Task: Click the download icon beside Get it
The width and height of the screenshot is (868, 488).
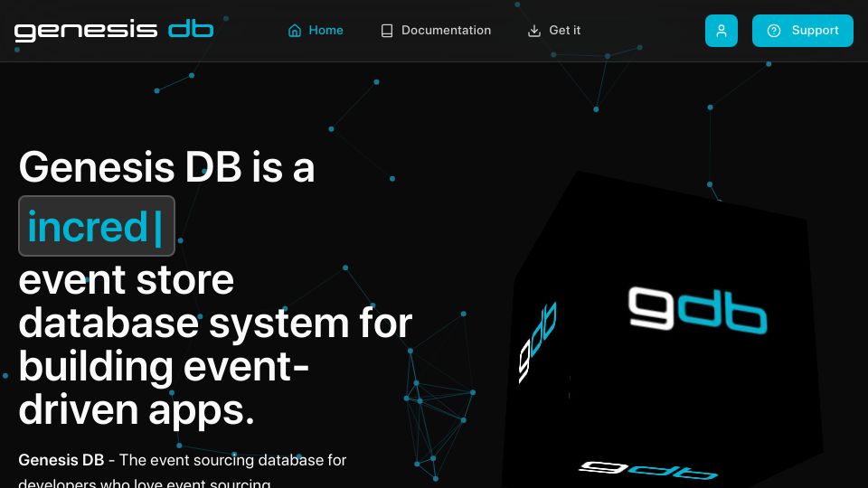Action: (534, 31)
